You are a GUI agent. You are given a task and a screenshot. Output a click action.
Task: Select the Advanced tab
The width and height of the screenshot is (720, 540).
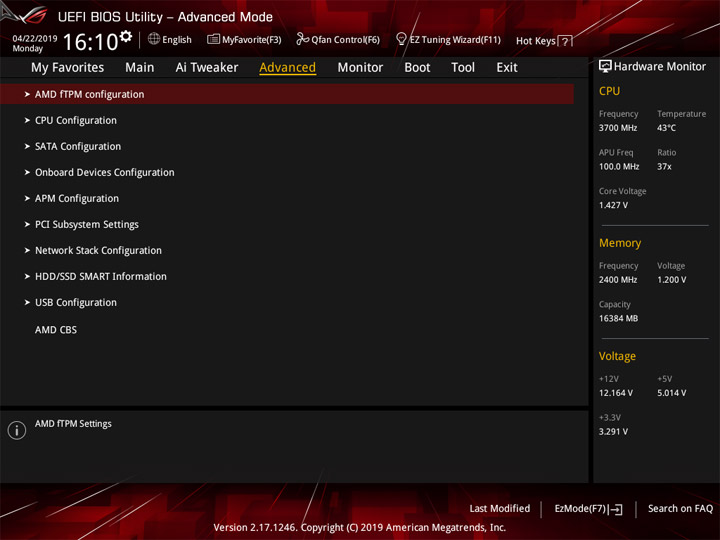click(287, 68)
